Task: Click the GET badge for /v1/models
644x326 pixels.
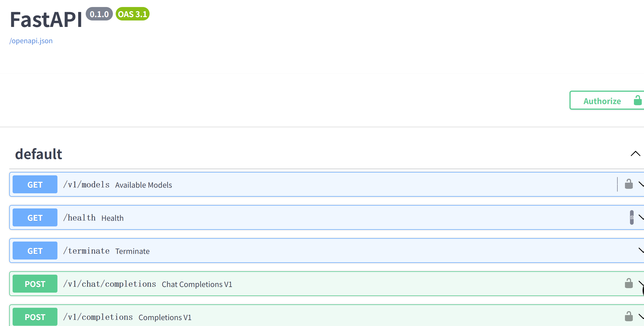Action: (35, 185)
